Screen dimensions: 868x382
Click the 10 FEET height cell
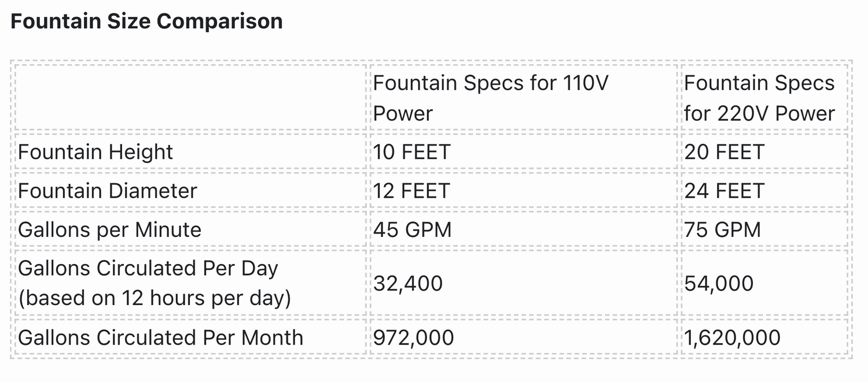pyautogui.click(x=411, y=152)
